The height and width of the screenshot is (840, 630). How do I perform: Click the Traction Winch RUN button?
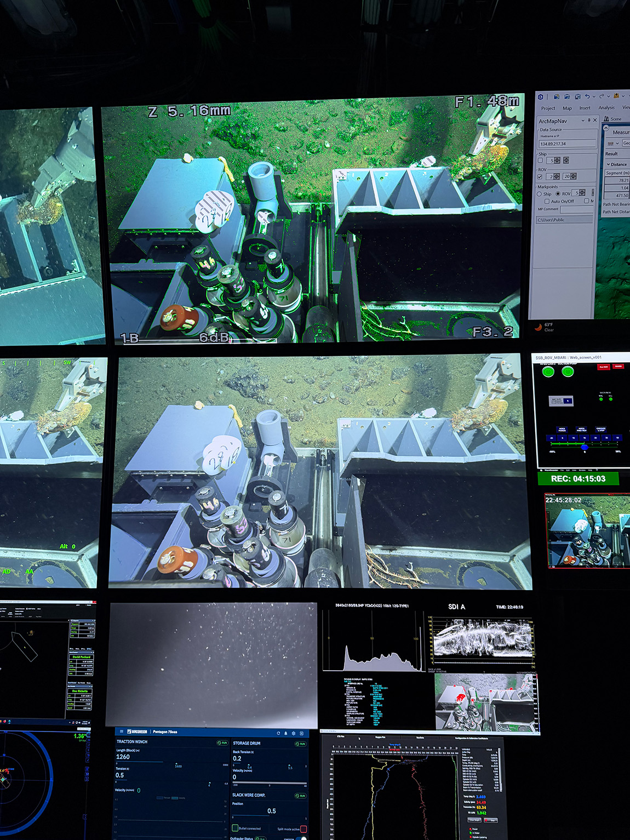click(222, 742)
